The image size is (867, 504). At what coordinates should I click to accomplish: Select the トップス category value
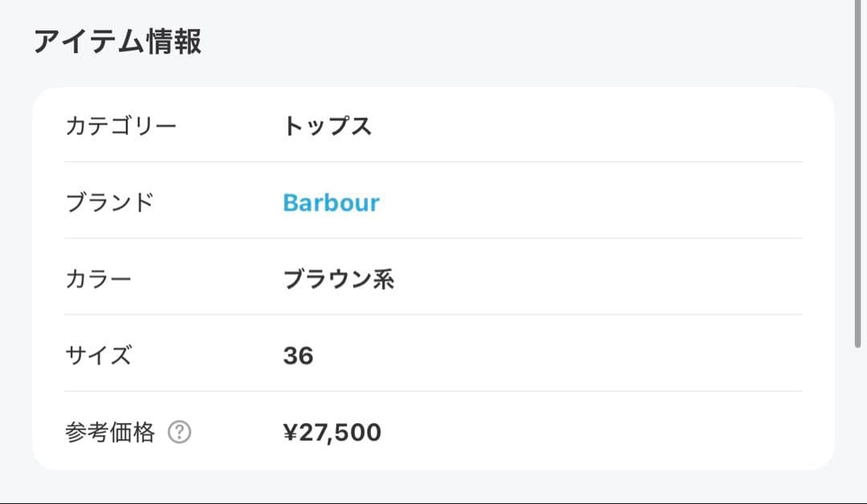(329, 125)
